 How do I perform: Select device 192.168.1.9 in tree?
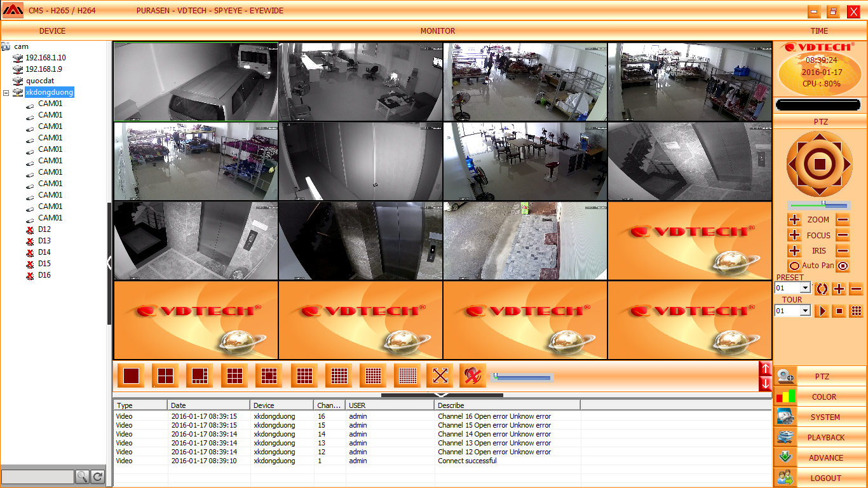(x=43, y=69)
